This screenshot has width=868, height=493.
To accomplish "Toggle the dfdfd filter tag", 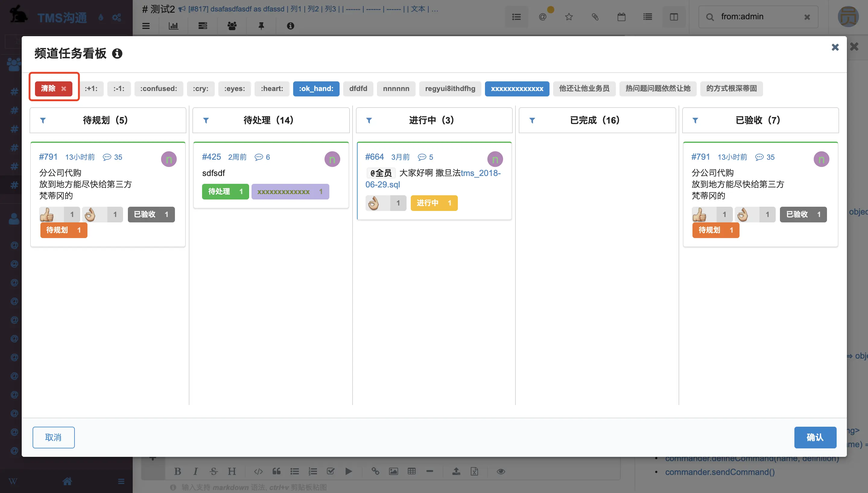I will click(358, 89).
